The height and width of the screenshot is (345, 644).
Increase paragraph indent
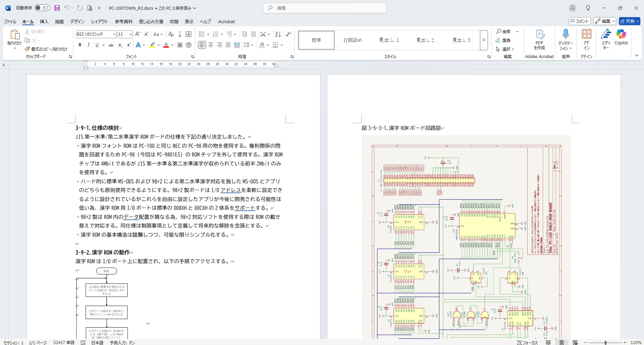click(x=253, y=34)
